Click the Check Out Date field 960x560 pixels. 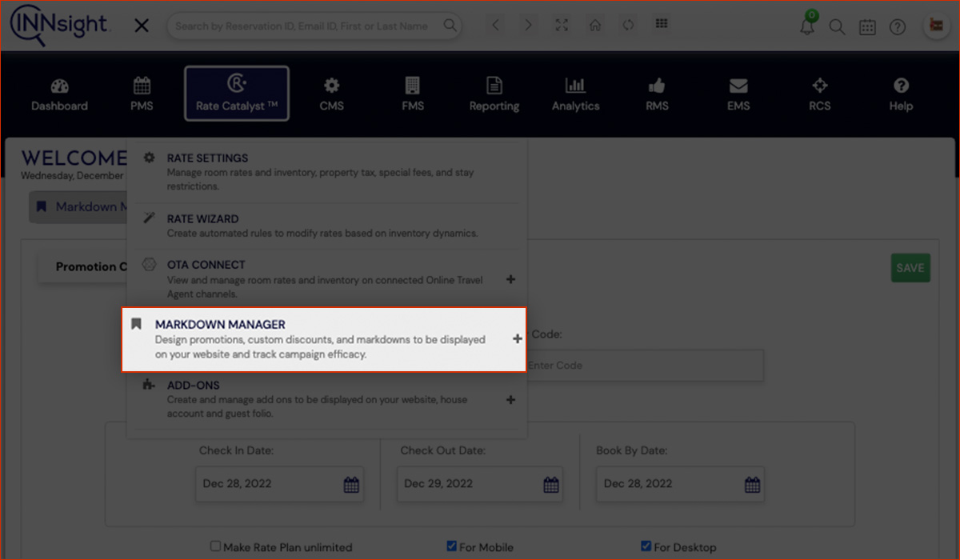480,484
